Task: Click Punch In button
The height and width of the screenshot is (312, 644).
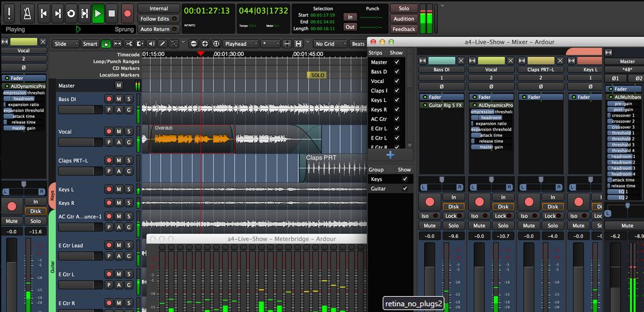Action: tap(350, 17)
